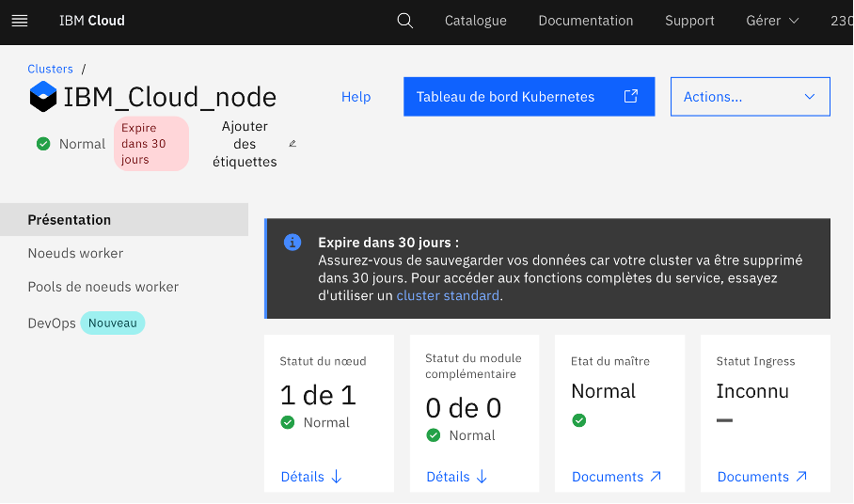Open the hamburger navigation menu
This screenshot has width=854, height=504.
pyautogui.click(x=19, y=21)
